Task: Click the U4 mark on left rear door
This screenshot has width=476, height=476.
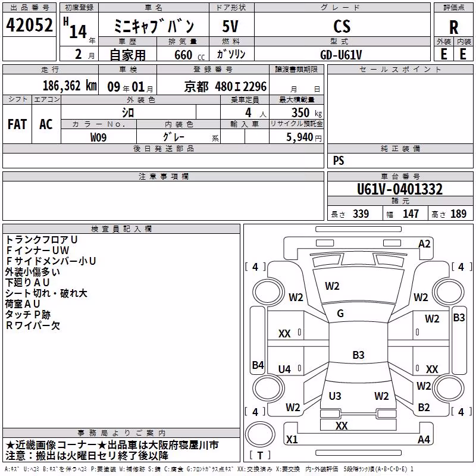Action: pos(284,369)
